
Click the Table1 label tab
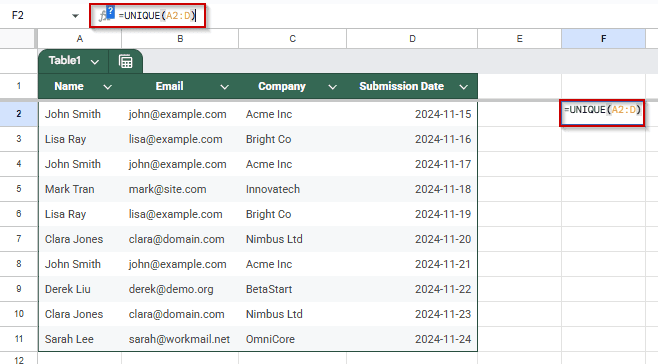pos(65,60)
